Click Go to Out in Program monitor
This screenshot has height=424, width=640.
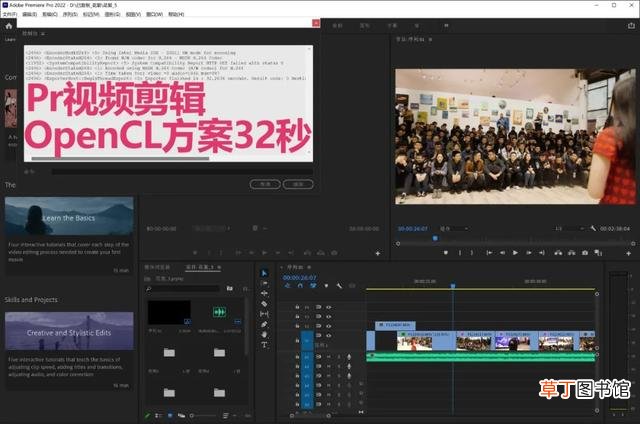pos(542,253)
